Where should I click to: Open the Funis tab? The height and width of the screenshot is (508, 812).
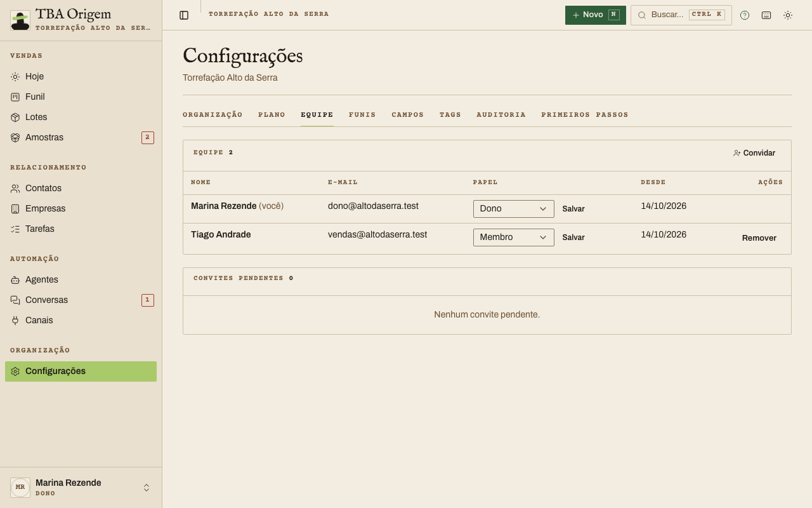(362, 115)
